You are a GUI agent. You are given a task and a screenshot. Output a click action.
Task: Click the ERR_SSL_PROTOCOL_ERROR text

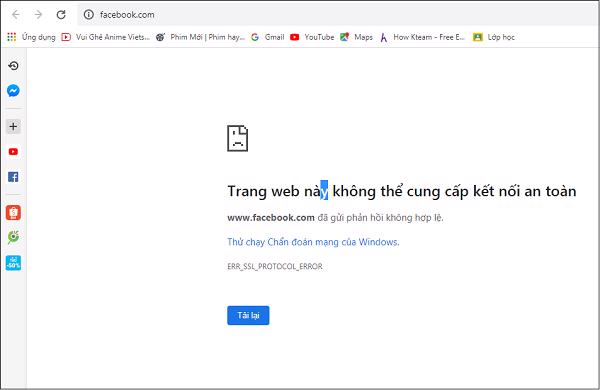coord(275,266)
